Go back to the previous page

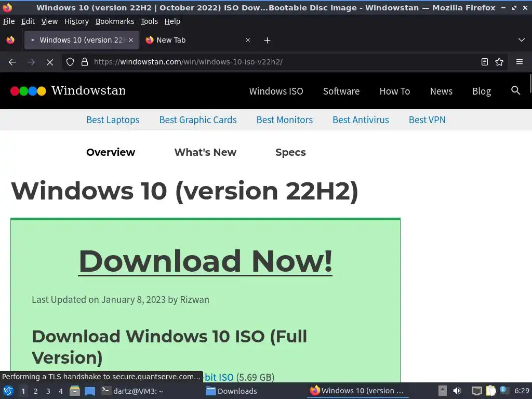12,62
